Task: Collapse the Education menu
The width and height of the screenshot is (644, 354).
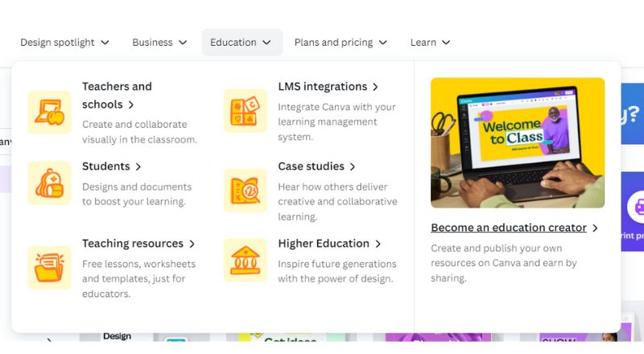Action: 242,43
